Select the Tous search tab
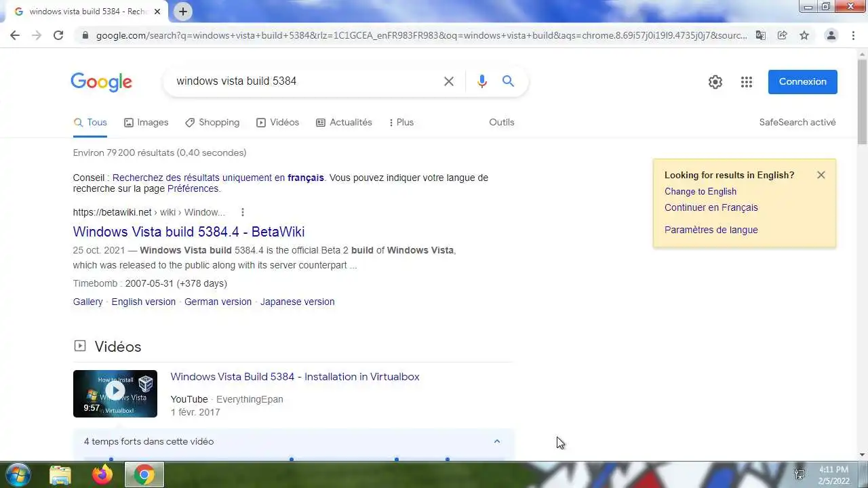 [90, 123]
